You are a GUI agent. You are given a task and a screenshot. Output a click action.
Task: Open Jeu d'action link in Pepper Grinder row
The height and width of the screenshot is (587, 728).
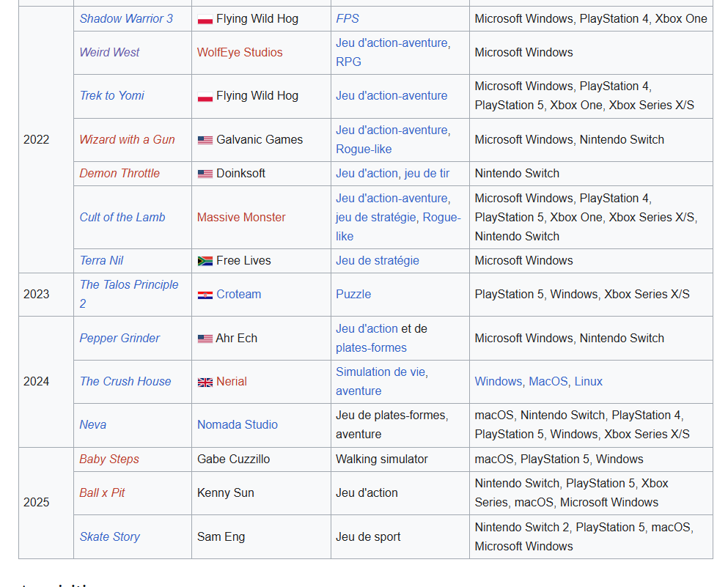367,328
